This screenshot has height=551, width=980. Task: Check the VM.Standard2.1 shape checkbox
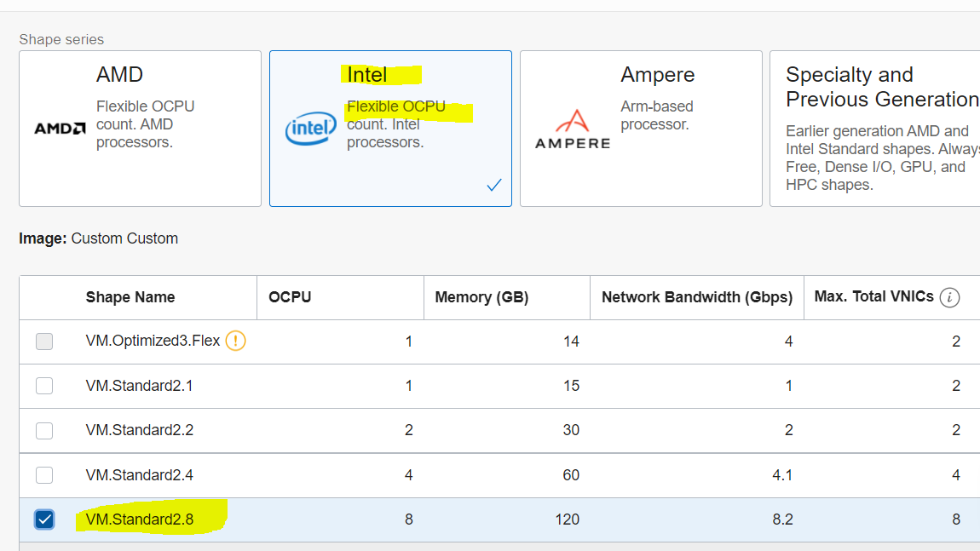point(44,386)
